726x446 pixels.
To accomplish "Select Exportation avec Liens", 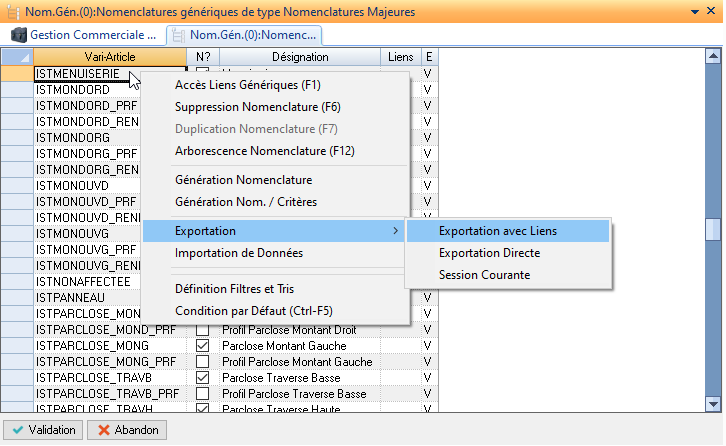I will tap(498, 231).
